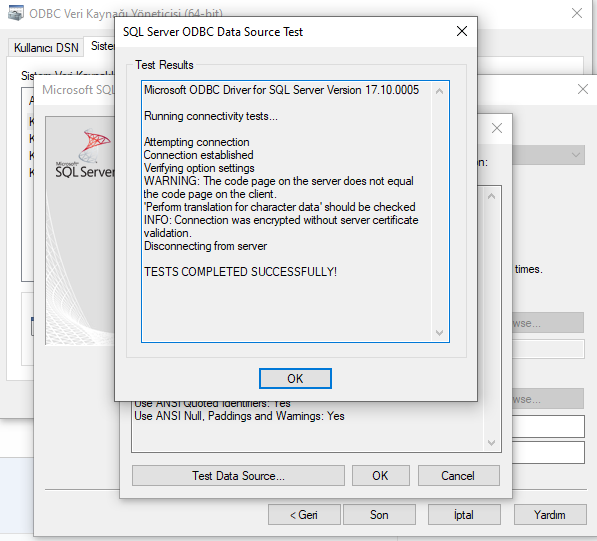Switch to the Kullanıcı DSN tab
Image resolution: width=597 pixels, height=541 pixels.
(x=46, y=48)
